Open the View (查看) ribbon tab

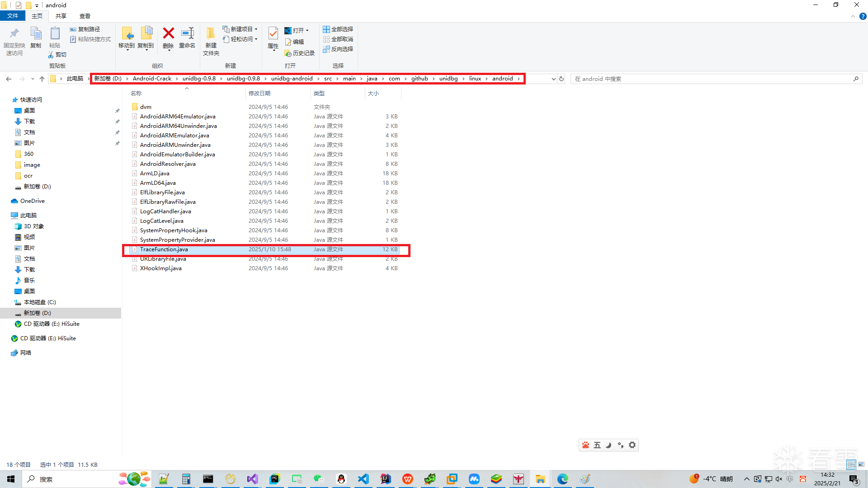tap(85, 16)
